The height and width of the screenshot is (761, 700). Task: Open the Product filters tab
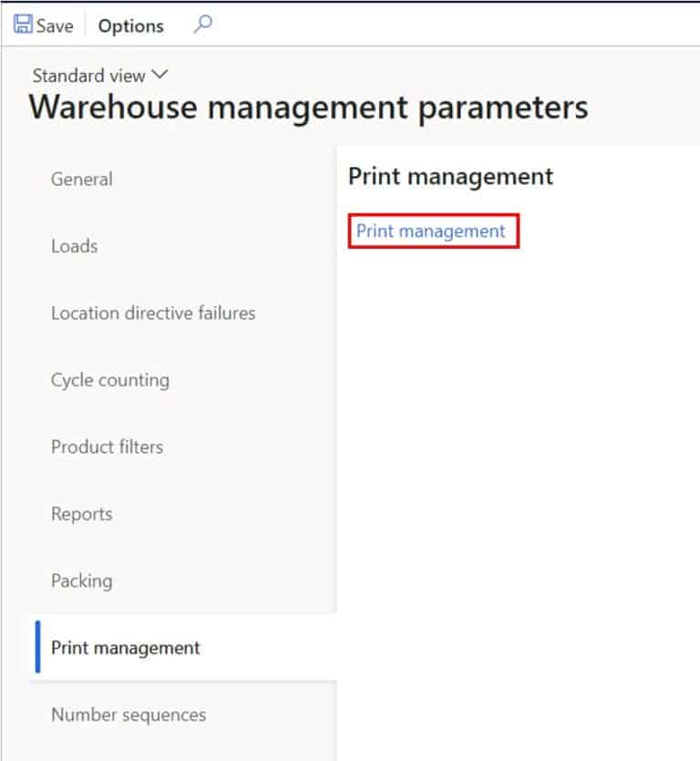coord(107,447)
